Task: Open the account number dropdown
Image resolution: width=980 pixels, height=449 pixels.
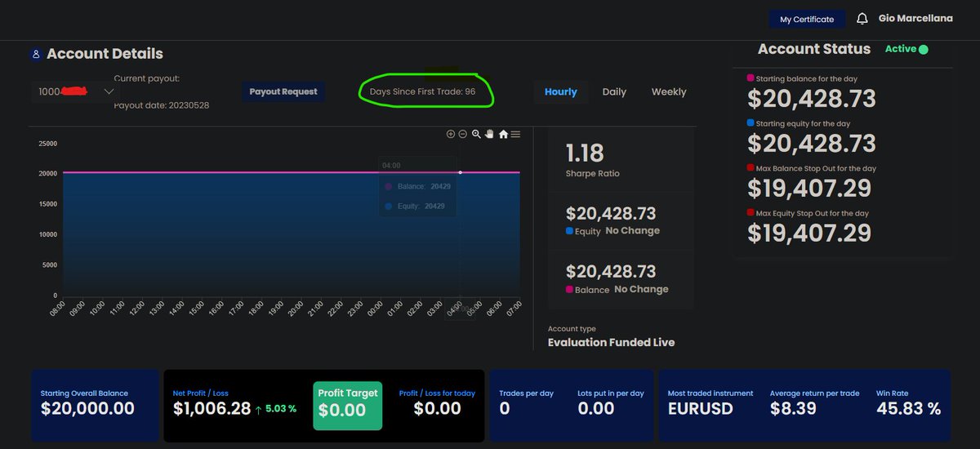Action: pyautogui.click(x=75, y=91)
